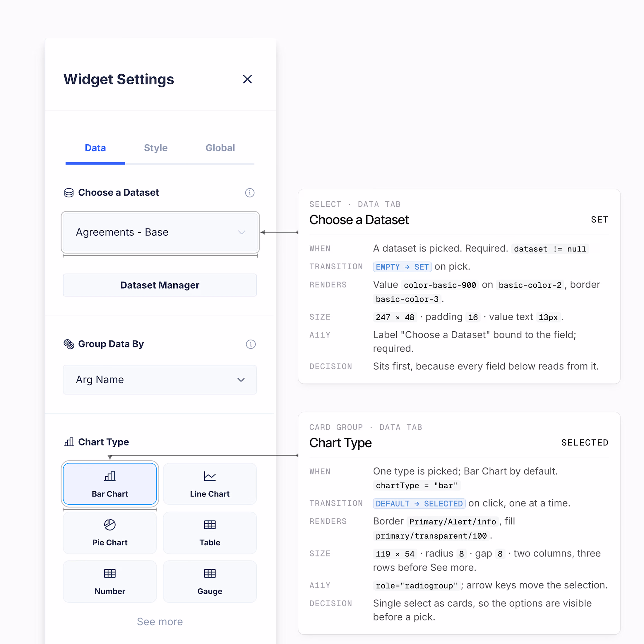Click the chevron in Arg Name field
Viewport: 644px width, 644px height.
[241, 380]
